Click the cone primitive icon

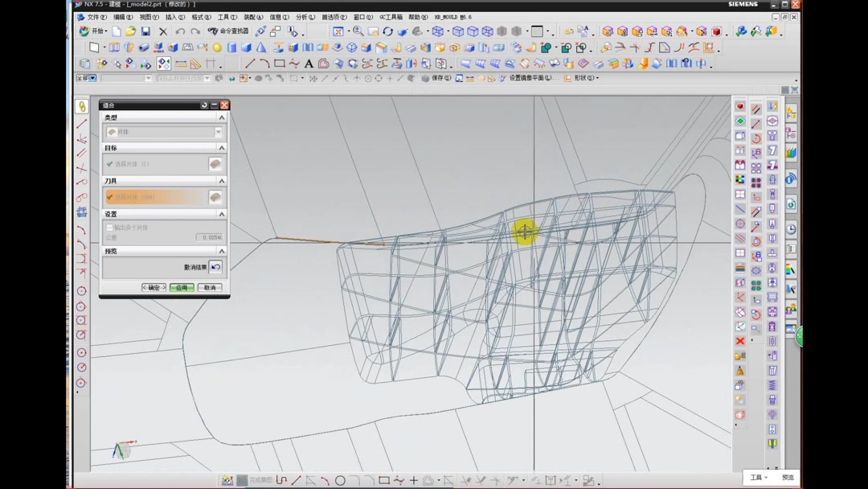[261, 48]
